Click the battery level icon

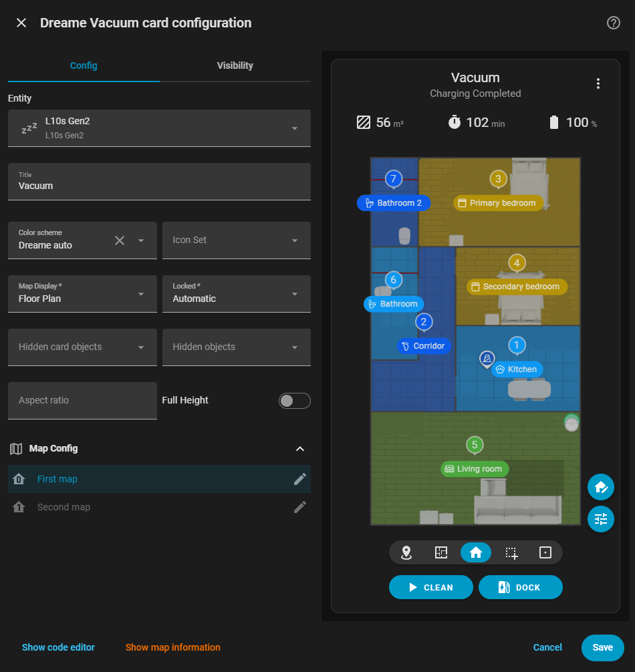click(x=554, y=122)
